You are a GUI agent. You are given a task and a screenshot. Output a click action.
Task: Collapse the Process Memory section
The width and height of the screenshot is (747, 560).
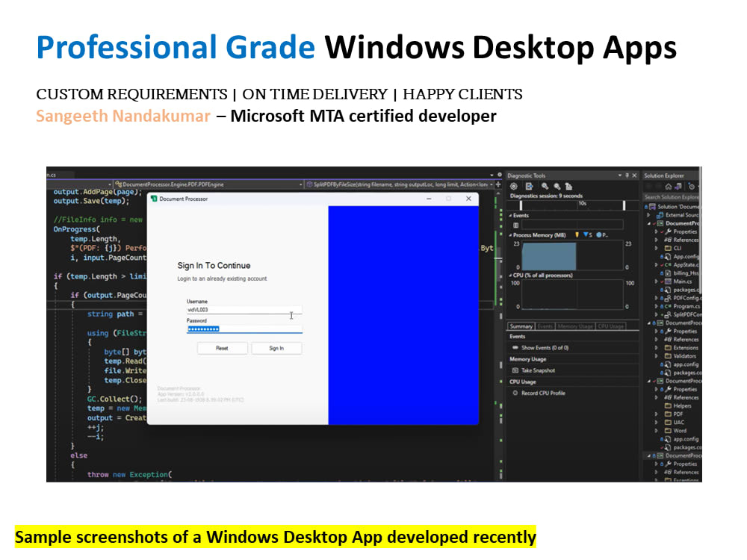(x=511, y=234)
